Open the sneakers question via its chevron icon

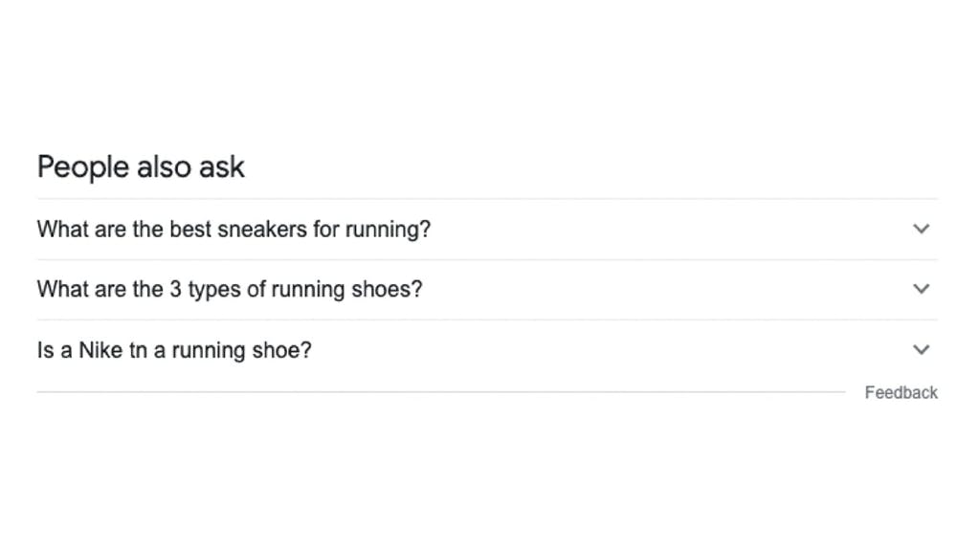(x=922, y=230)
